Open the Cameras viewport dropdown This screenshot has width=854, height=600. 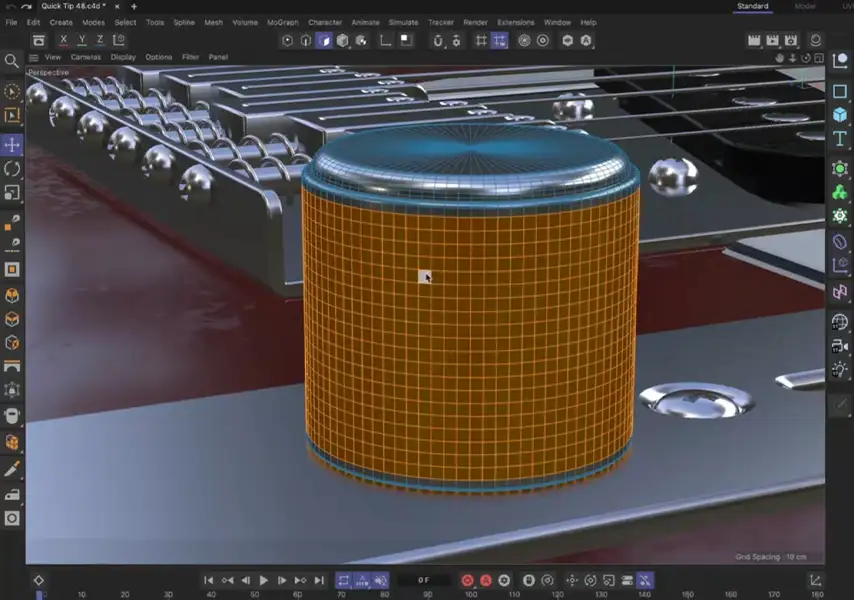point(84,57)
